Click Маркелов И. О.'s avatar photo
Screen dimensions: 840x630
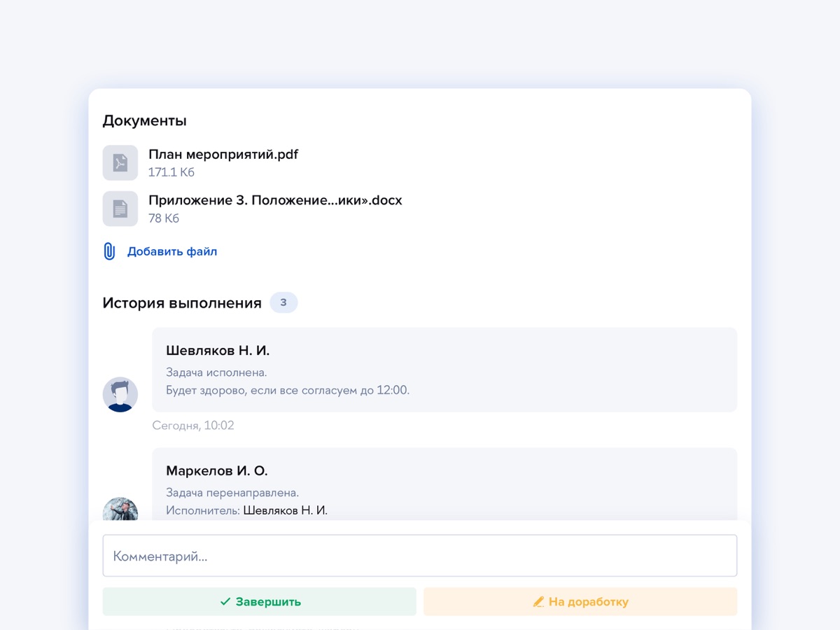click(120, 510)
